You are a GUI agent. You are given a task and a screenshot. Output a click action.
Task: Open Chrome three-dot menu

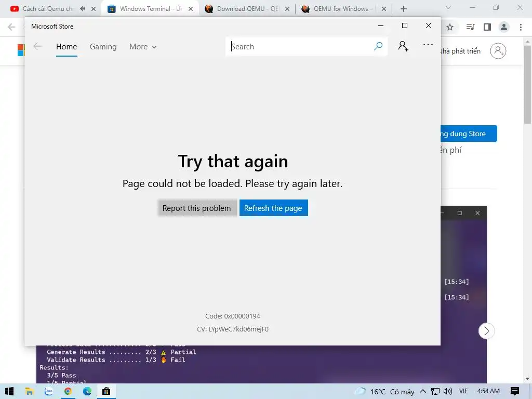[x=521, y=27]
